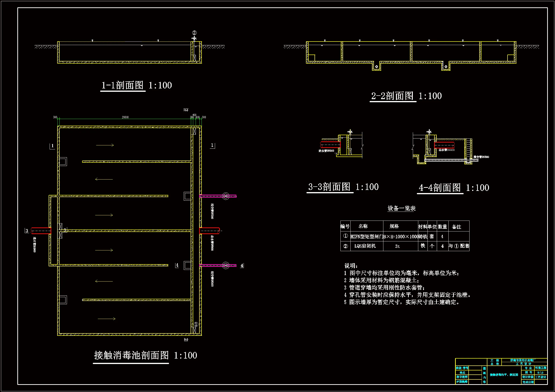Click the 接触消毒池剖面图 plan title
This screenshot has height=392, width=555.
[x=131, y=355]
